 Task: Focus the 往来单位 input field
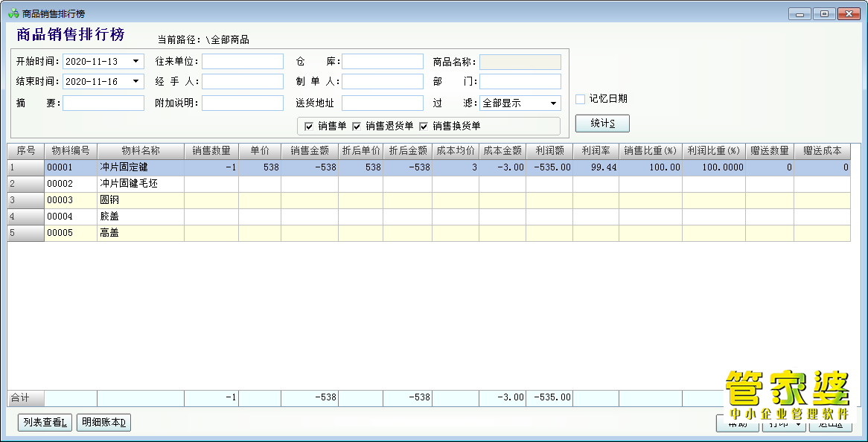[243, 62]
